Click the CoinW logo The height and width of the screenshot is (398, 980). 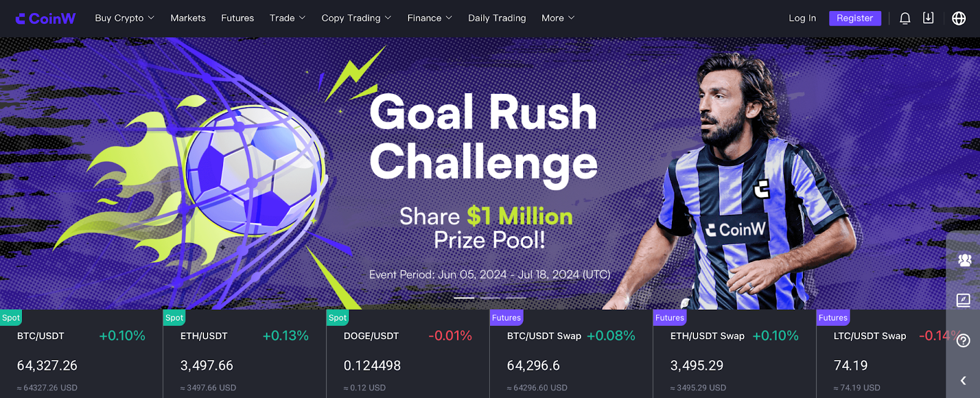point(45,18)
